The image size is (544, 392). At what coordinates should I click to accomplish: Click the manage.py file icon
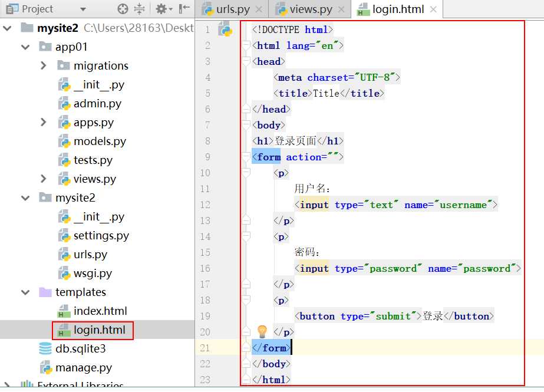pyautogui.click(x=46, y=367)
